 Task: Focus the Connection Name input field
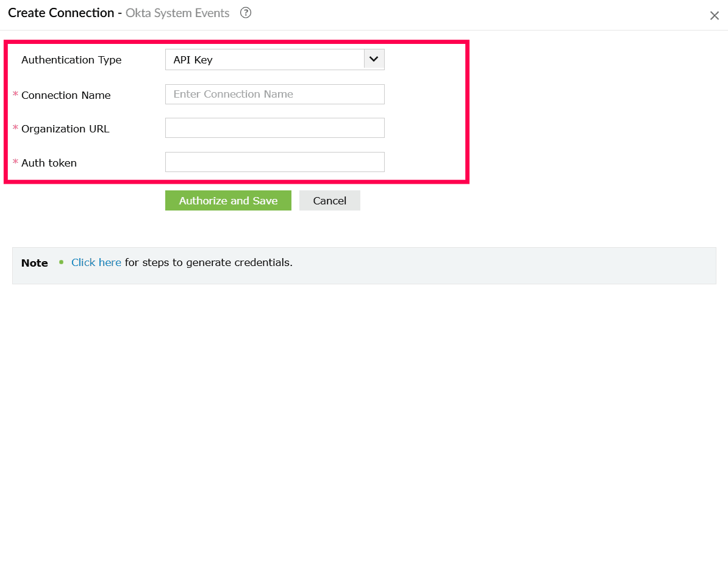[275, 95]
